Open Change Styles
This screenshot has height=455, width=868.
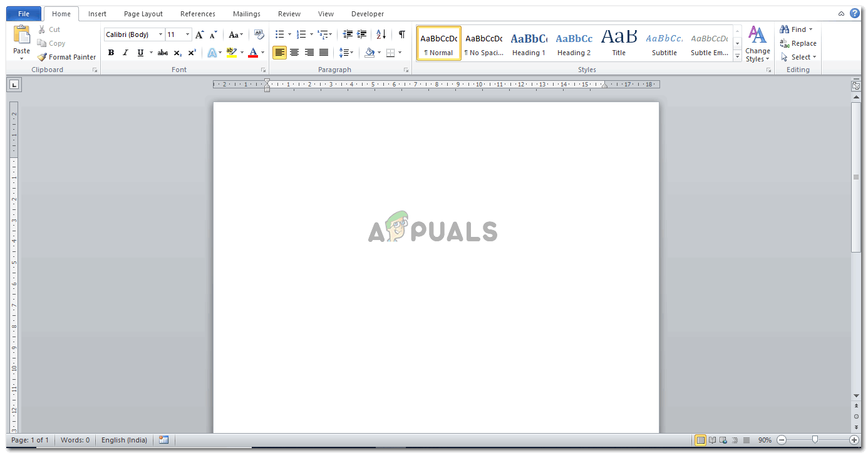pos(758,44)
